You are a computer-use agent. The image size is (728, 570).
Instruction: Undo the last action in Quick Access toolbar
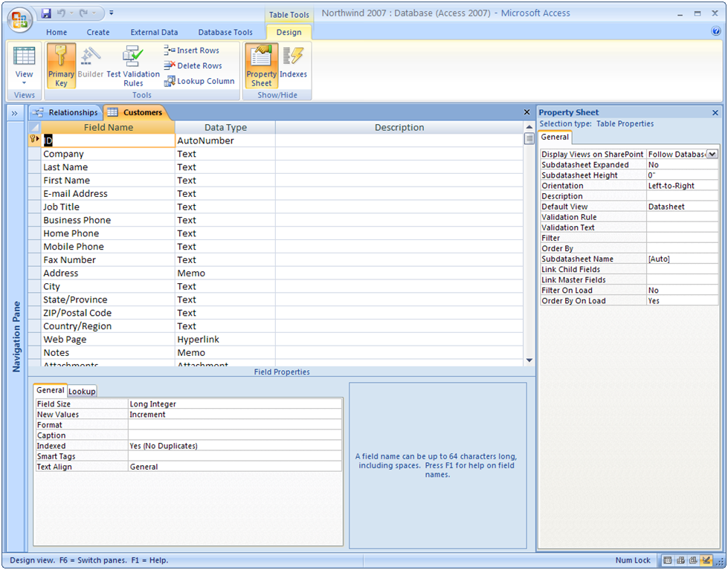coord(61,13)
